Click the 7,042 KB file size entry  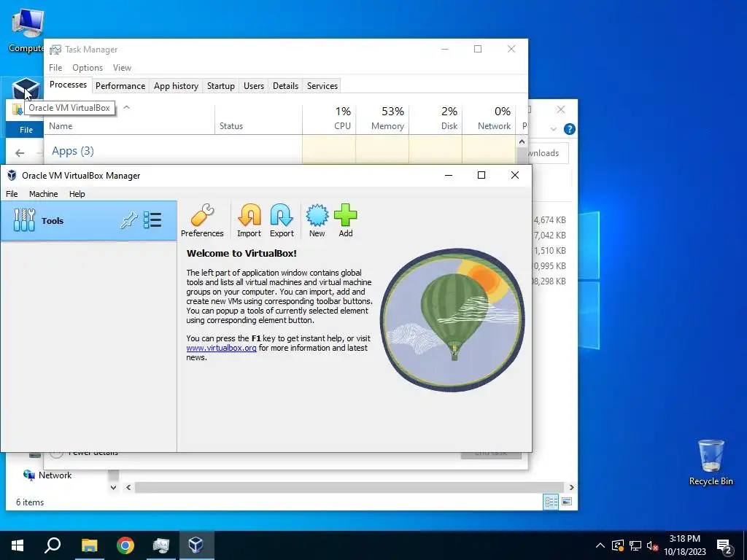click(x=550, y=236)
